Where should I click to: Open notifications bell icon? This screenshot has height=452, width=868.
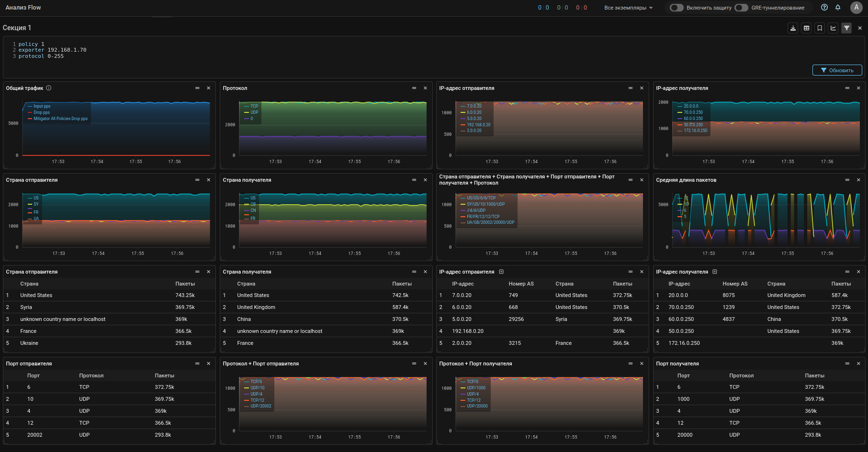[x=838, y=8]
